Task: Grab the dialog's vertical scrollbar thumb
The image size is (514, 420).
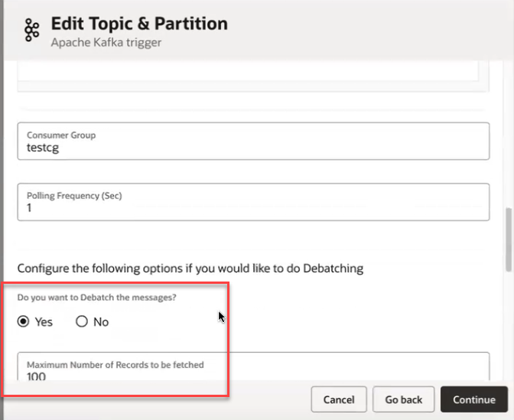Action: coord(508,239)
